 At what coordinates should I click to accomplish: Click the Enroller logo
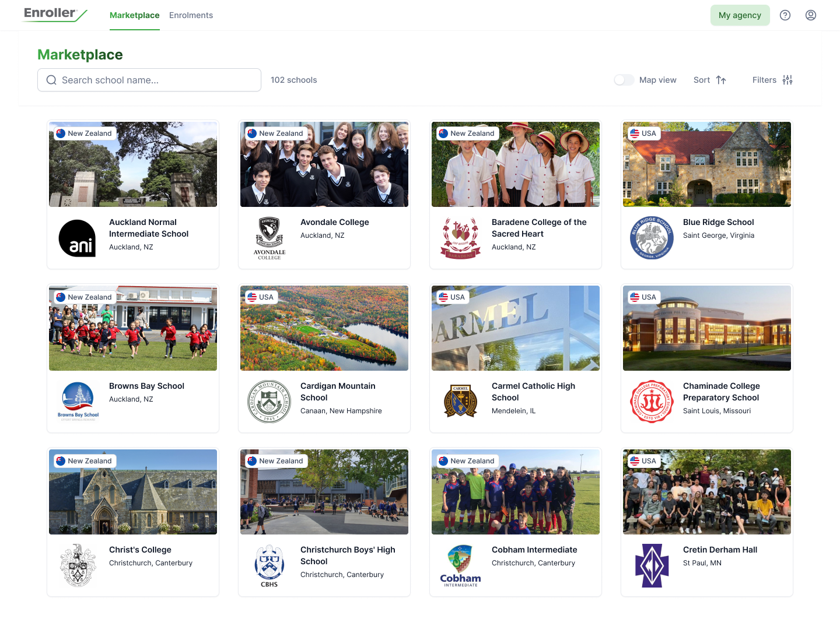click(x=55, y=15)
